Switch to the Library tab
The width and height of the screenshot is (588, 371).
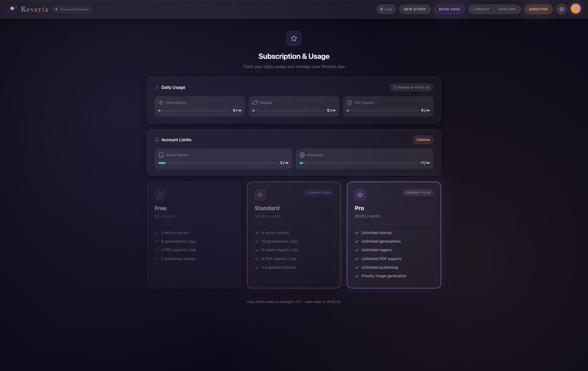pos(481,9)
